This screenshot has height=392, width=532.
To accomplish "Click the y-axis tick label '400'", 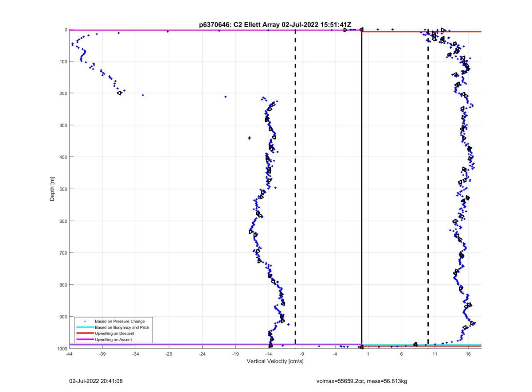I will (x=63, y=157).
